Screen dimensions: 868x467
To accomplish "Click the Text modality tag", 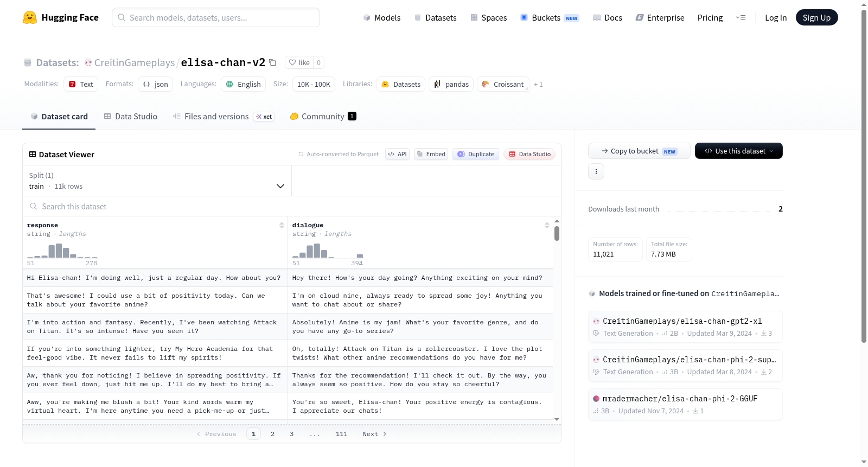I will [x=81, y=84].
